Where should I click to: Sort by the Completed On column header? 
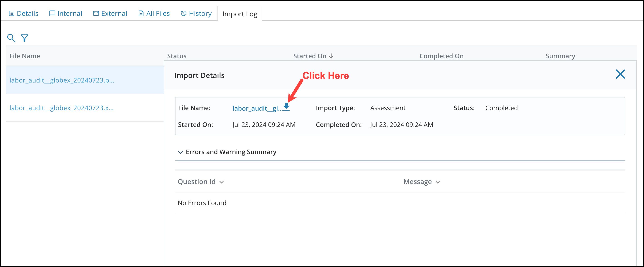(x=441, y=56)
